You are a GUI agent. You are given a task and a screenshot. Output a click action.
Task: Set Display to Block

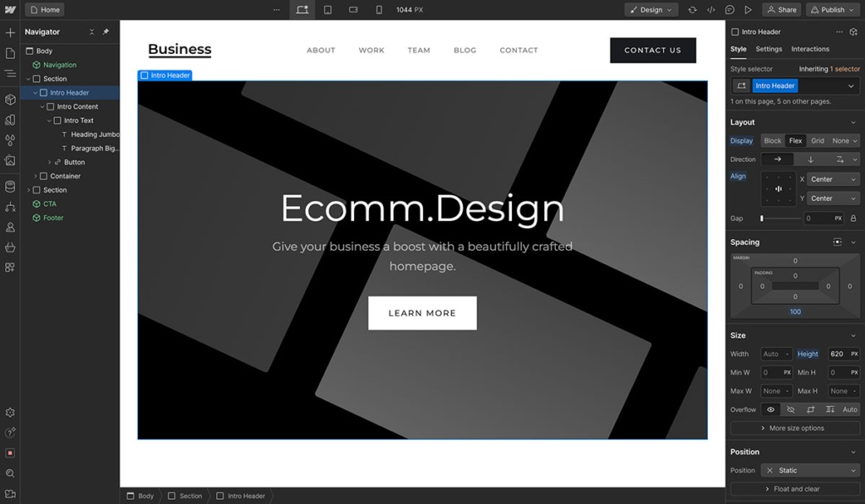click(x=772, y=140)
